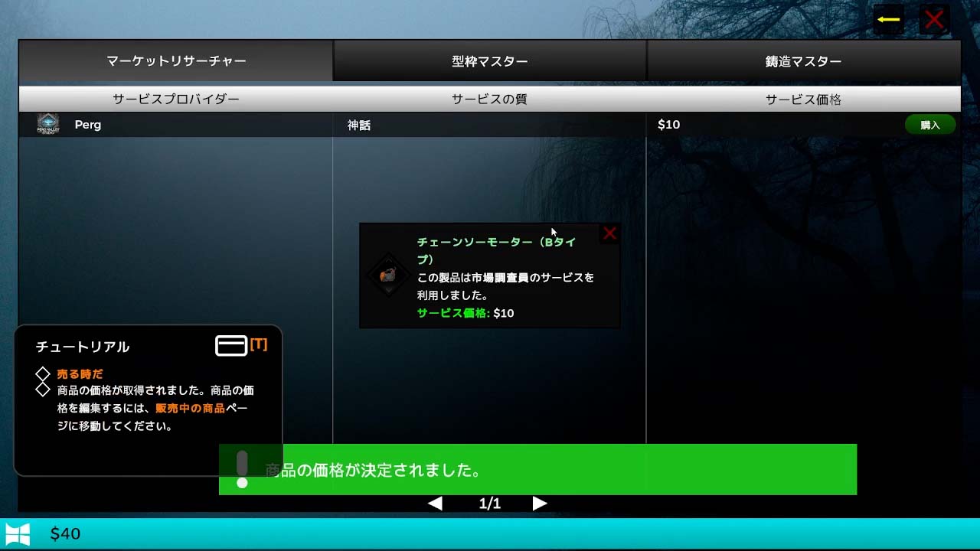Click the 販売中の商品 link in the tutorial

click(x=190, y=409)
